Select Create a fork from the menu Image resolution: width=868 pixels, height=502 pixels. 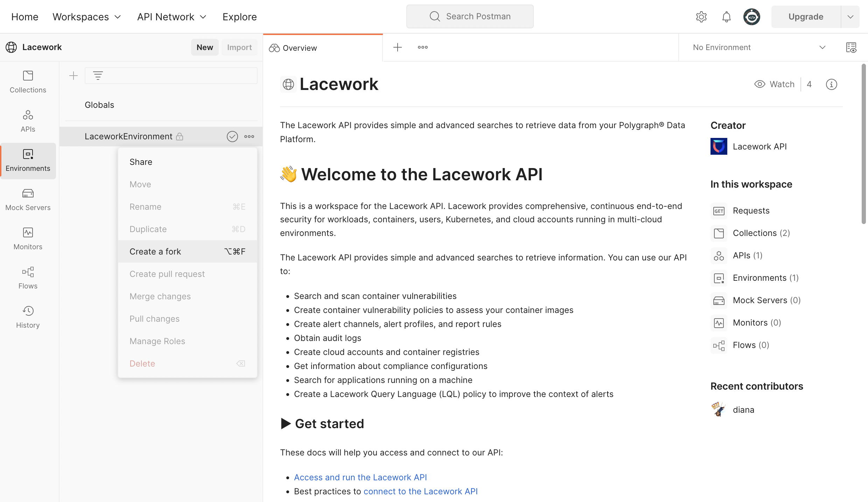pos(155,251)
